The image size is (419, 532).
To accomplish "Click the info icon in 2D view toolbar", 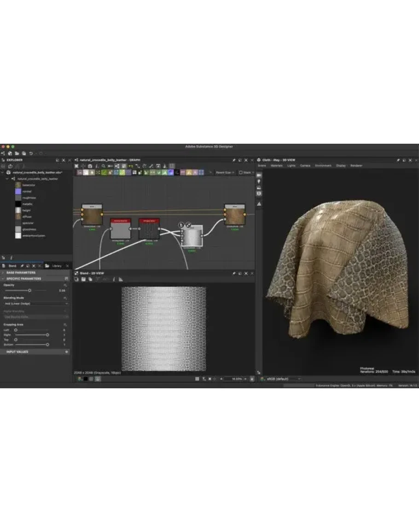I will click(114, 279).
